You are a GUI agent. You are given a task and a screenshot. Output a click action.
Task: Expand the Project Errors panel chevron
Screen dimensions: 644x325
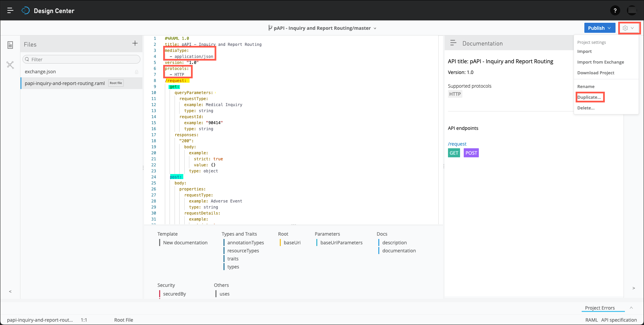click(x=631, y=308)
